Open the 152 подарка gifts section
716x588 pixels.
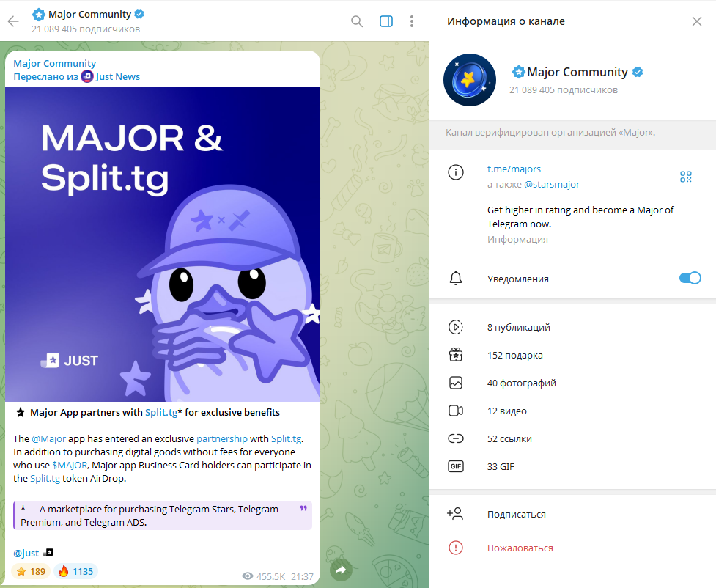(572, 355)
